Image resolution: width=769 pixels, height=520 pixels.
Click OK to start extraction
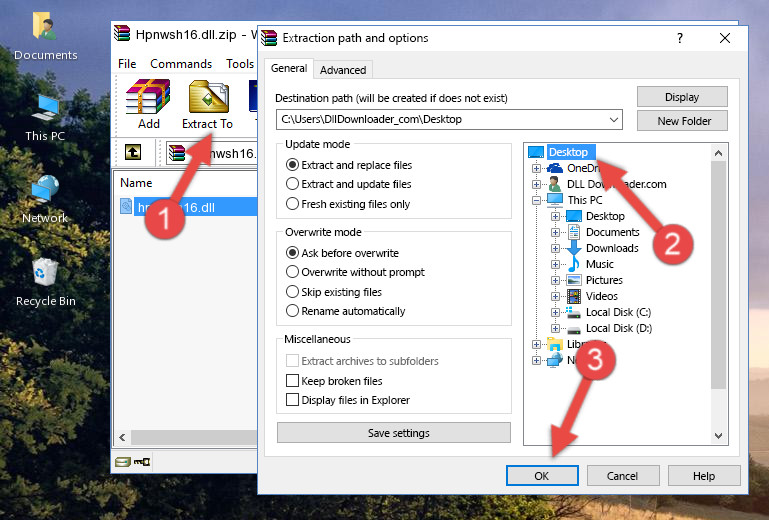[542, 476]
